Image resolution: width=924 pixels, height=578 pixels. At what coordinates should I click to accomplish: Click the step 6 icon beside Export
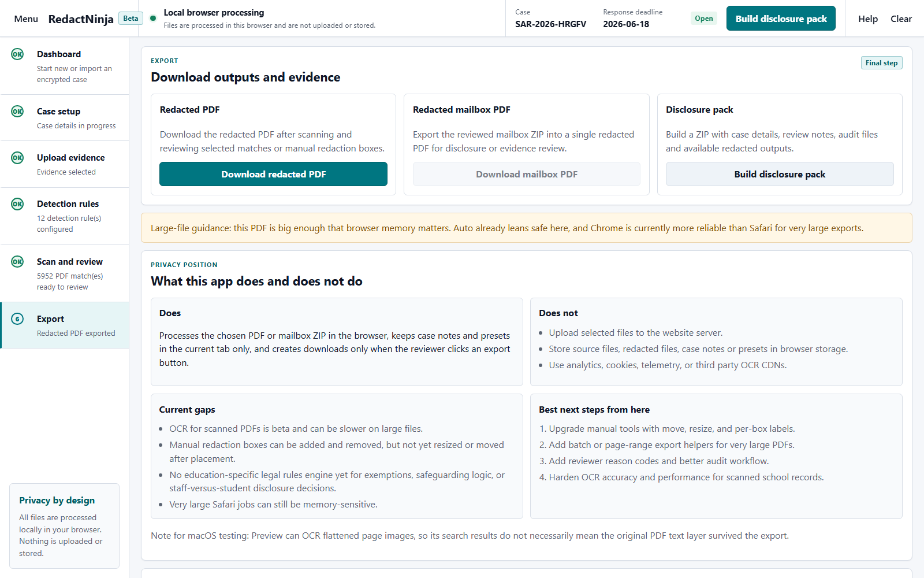coord(17,319)
